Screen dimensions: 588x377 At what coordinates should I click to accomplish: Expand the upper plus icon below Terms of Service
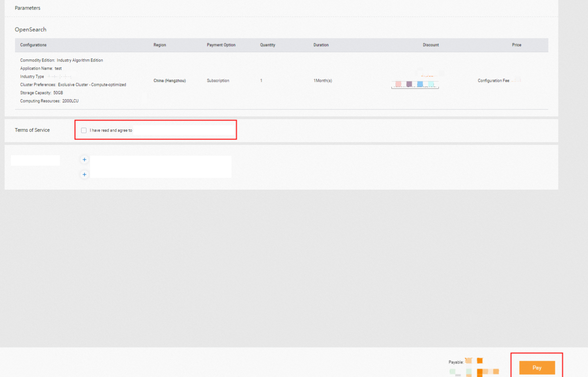[x=84, y=159]
